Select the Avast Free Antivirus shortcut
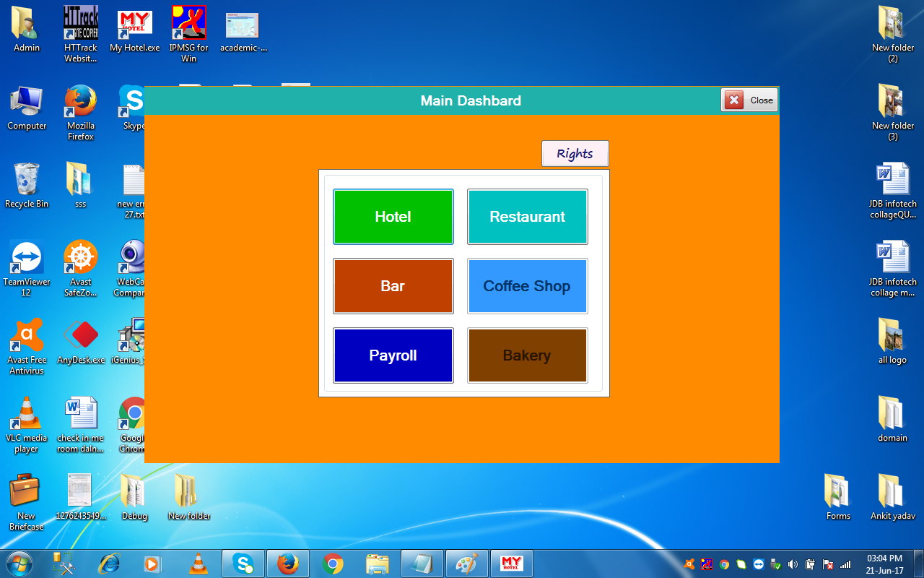924x578 pixels. coord(27,347)
